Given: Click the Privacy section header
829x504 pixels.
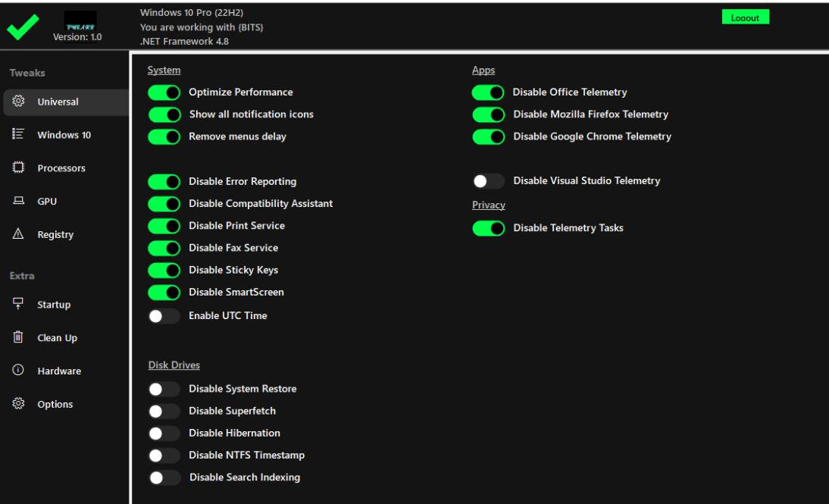Looking at the screenshot, I should pos(488,205).
